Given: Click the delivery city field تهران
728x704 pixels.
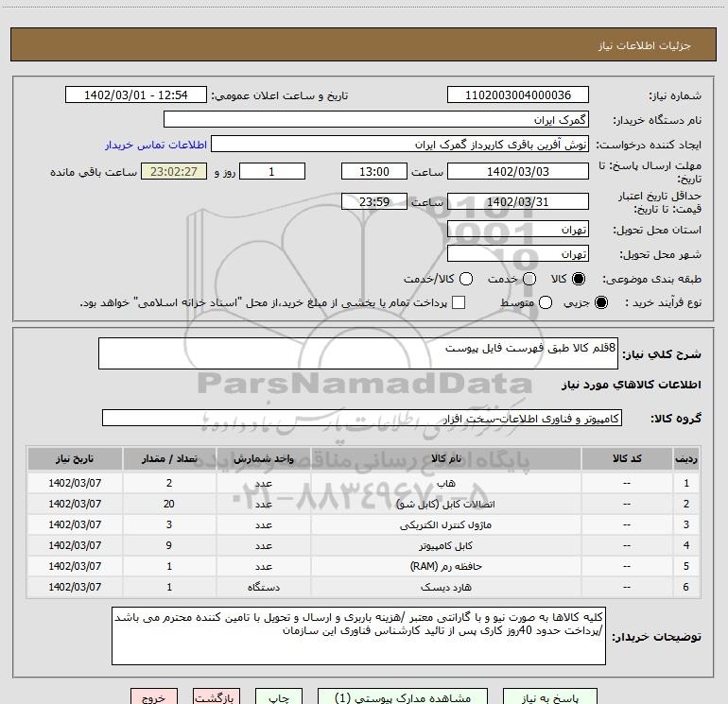Looking at the screenshot, I should tap(518, 254).
